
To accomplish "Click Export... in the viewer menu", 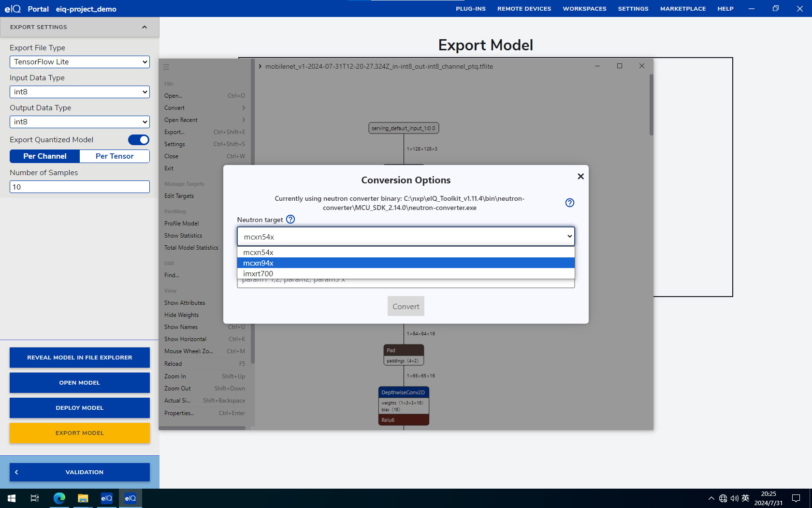I will point(204,132).
